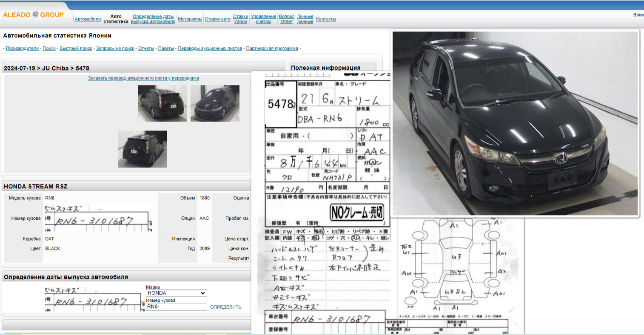This screenshot has width=644, height=335.
Task: Click the 2024-07-19 > JU Chiba > 5478 heading
Action: pos(46,68)
